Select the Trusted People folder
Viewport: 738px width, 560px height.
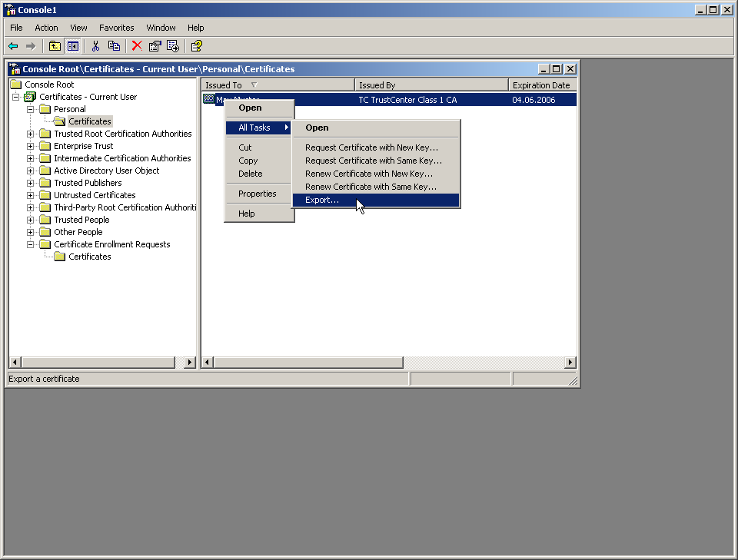tap(81, 220)
